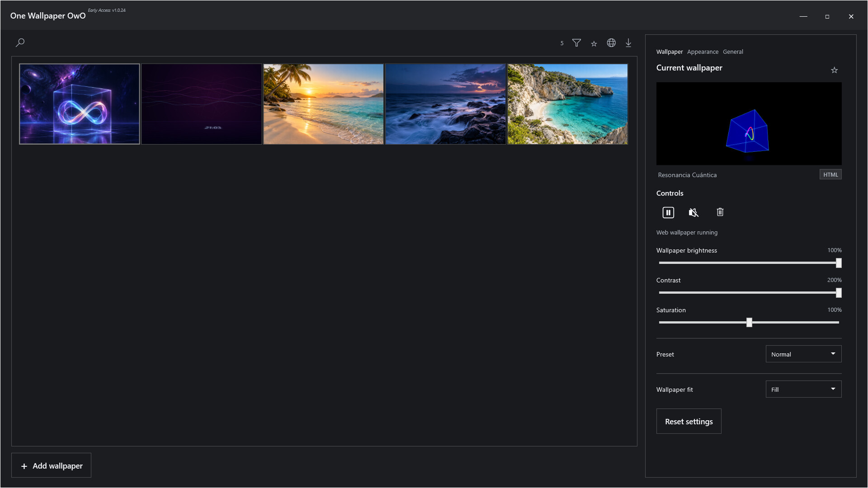Click the Reset settings button
868x488 pixels.
click(689, 421)
